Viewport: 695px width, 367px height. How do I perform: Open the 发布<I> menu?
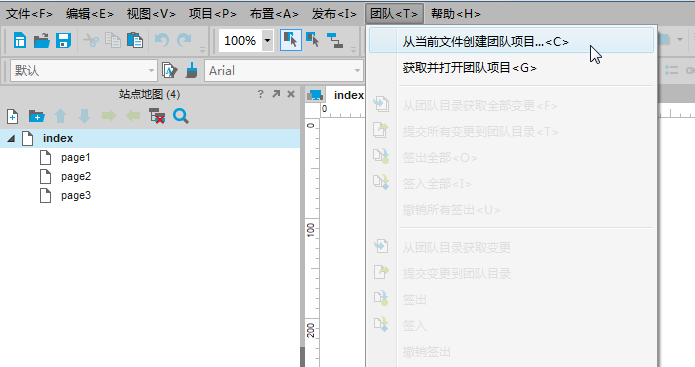(334, 14)
